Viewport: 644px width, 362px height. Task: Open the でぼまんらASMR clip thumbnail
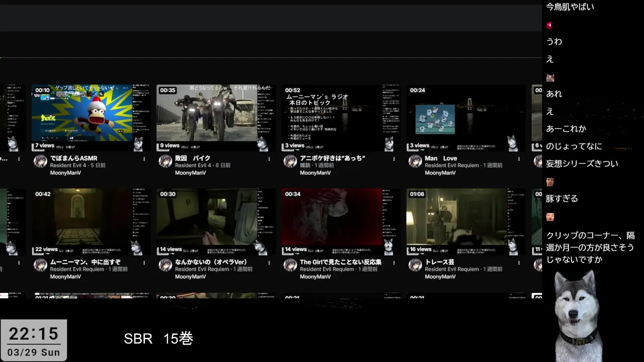coord(91,118)
